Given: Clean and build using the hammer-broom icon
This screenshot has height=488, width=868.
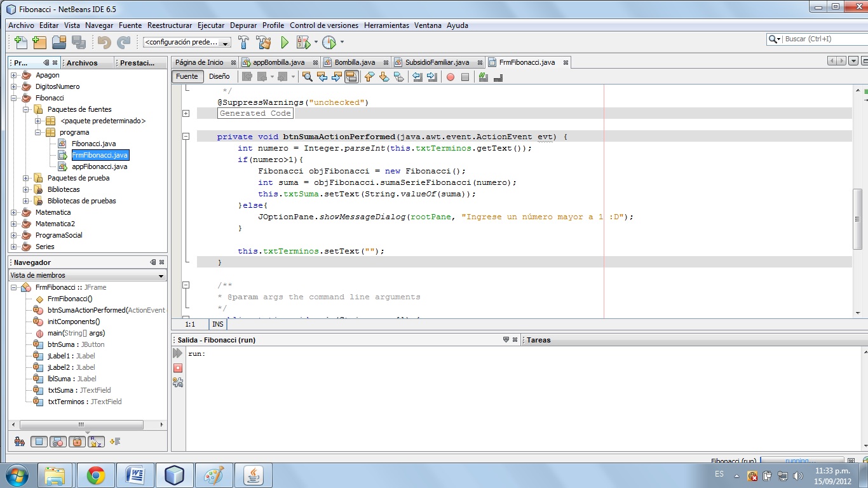Looking at the screenshot, I should click(x=264, y=43).
